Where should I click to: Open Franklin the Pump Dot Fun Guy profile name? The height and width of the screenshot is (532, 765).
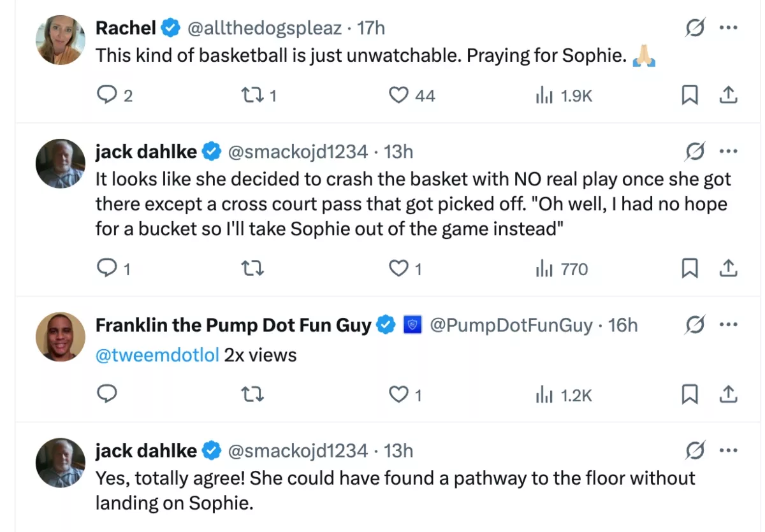click(x=233, y=325)
